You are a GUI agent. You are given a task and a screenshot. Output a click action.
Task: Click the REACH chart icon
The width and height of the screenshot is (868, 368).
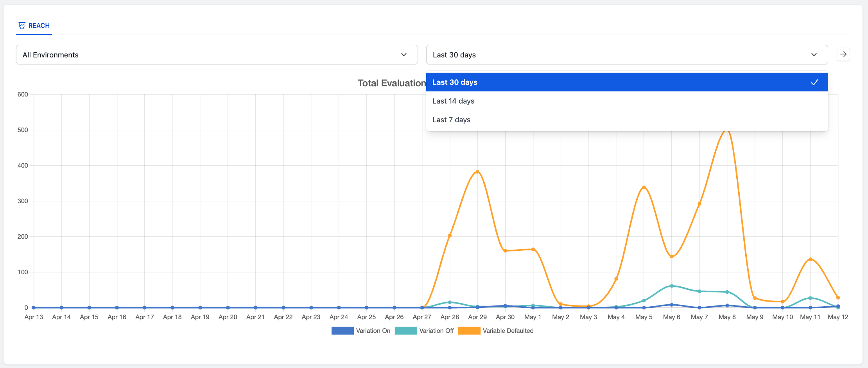coord(22,25)
